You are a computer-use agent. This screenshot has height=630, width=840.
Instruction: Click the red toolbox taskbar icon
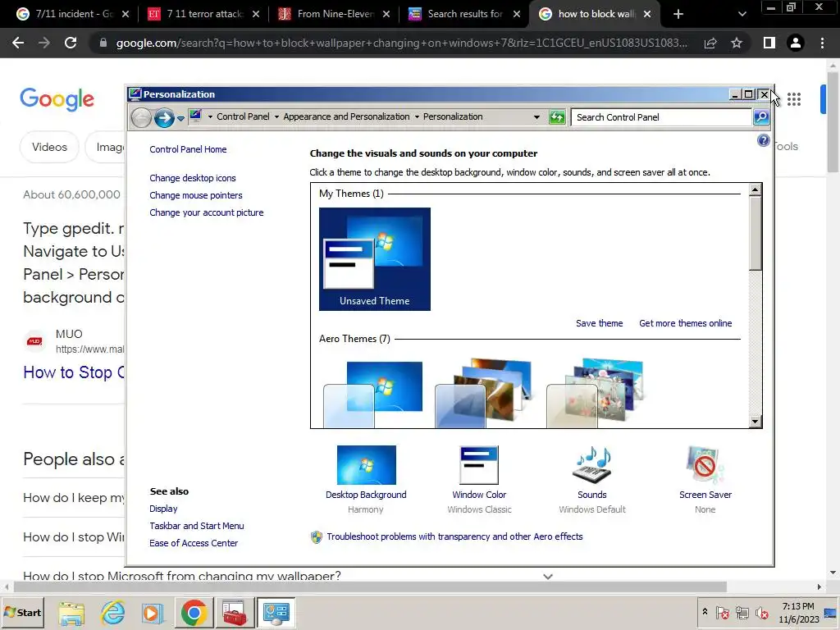[235, 612]
